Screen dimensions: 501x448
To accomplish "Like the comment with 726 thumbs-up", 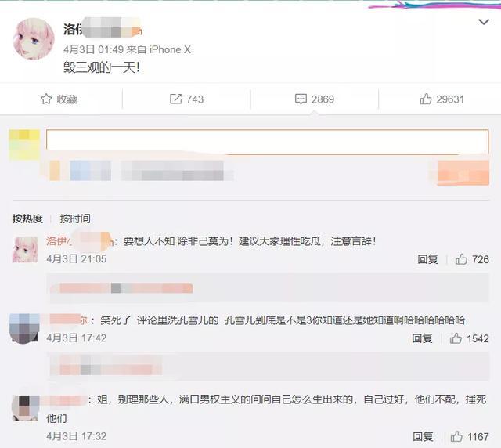I will (x=461, y=259).
